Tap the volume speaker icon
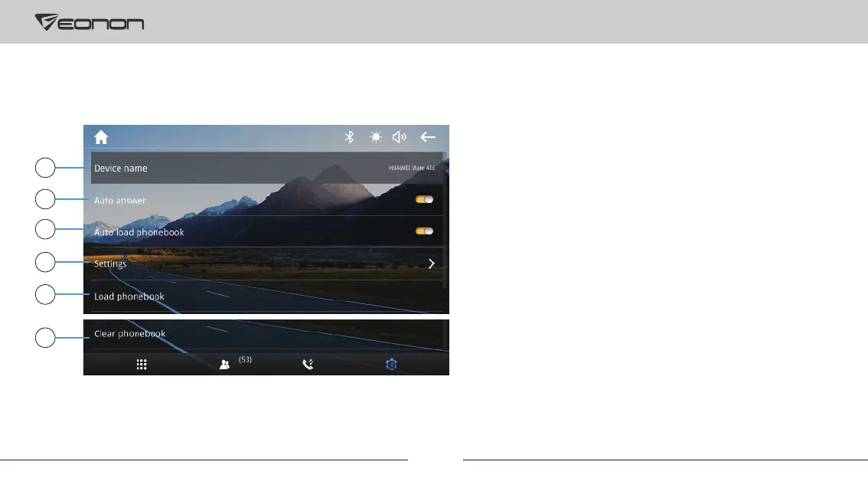 coord(399,137)
